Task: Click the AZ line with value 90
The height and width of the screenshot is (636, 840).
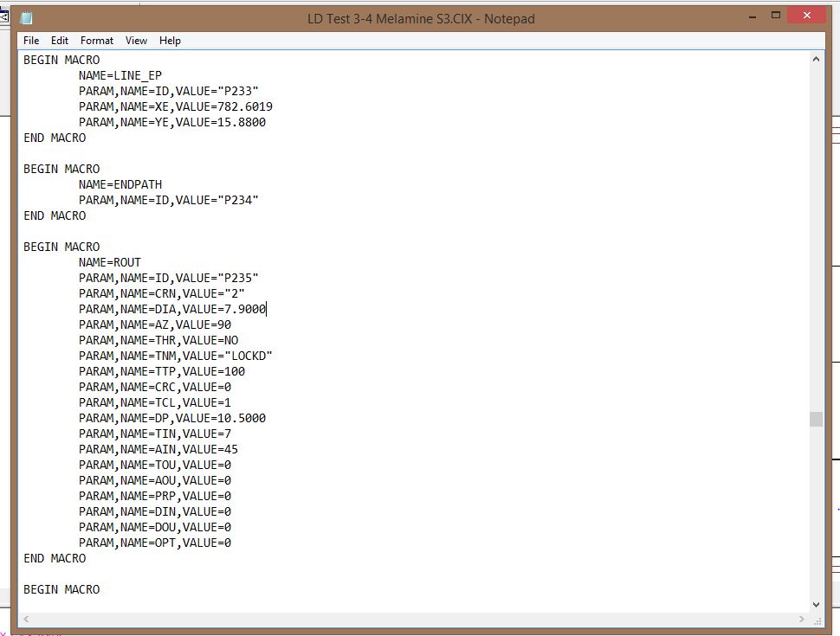Action: coord(155,325)
